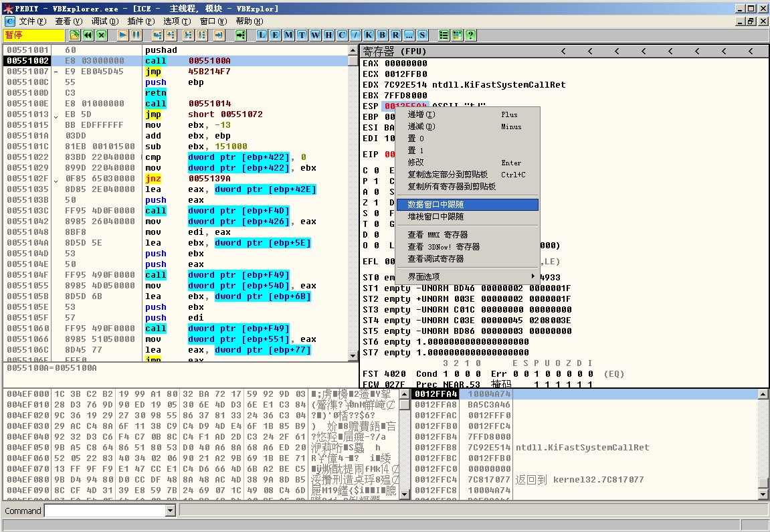The image size is (770, 532).
Task: Select stack entry 0012FFC4 返回到 kernel32.7C817077
Action: (585, 479)
